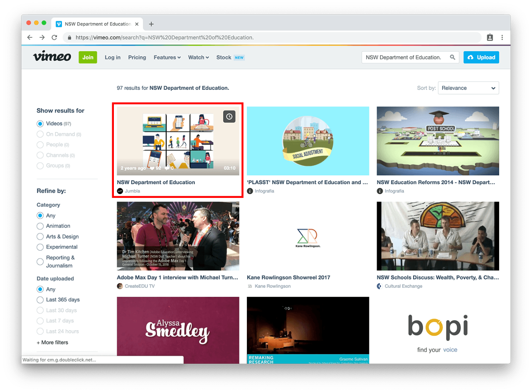532x392 pixels.
Task: Filter by Last 365 days
Action: [x=40, y=300]
